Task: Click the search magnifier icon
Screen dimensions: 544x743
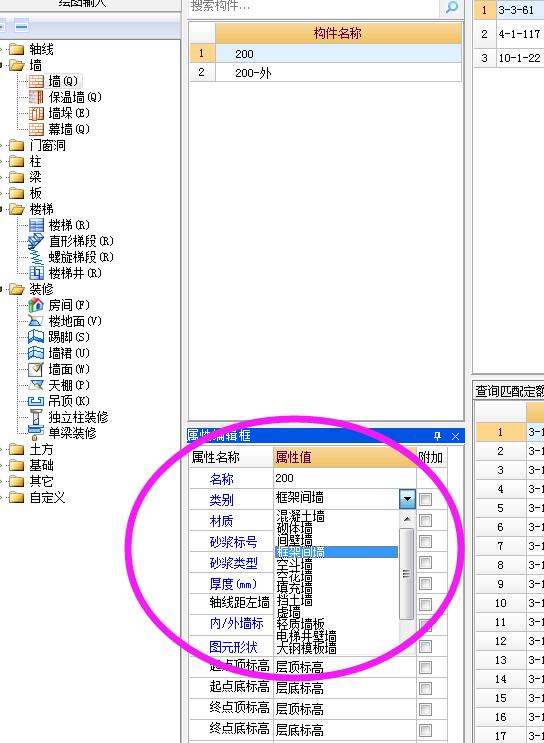Action: coord(452,7)
